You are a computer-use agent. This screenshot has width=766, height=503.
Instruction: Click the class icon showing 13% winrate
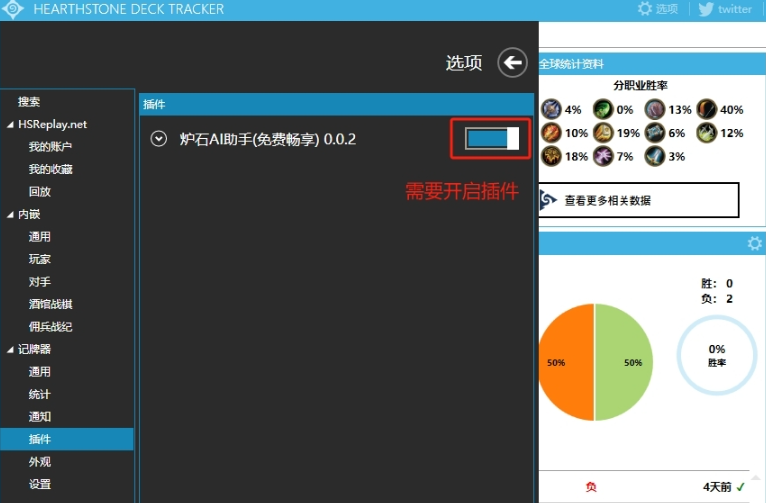655,109
